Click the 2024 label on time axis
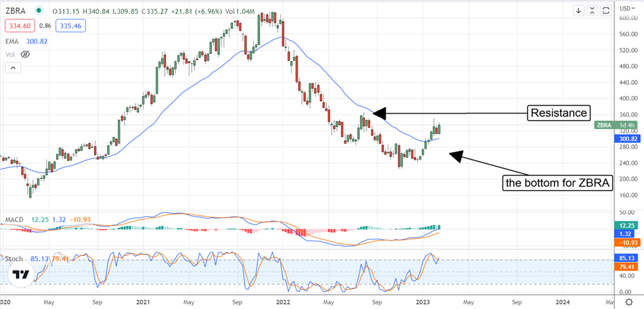This screenshot has height=309, width=644. [x=563, y=302]
